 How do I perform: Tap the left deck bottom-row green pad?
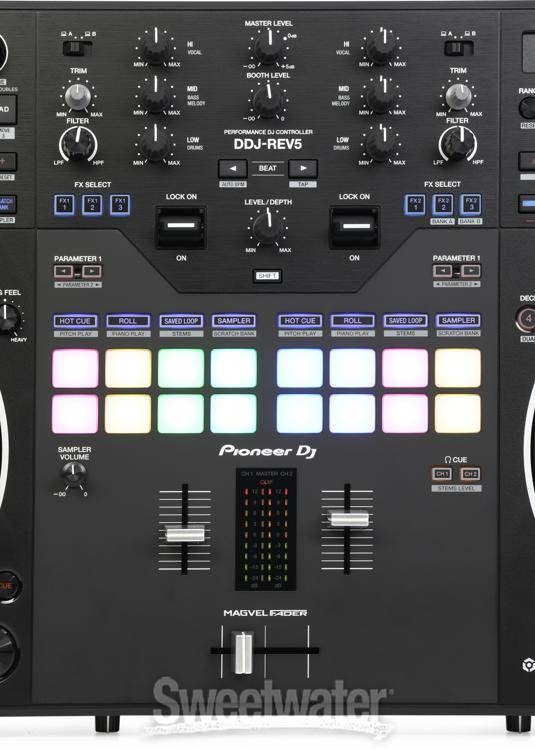[x=181, y=414]
